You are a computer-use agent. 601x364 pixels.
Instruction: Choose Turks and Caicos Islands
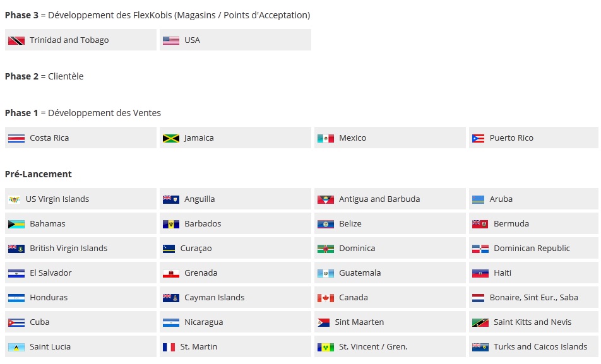[x=533, y=346]
